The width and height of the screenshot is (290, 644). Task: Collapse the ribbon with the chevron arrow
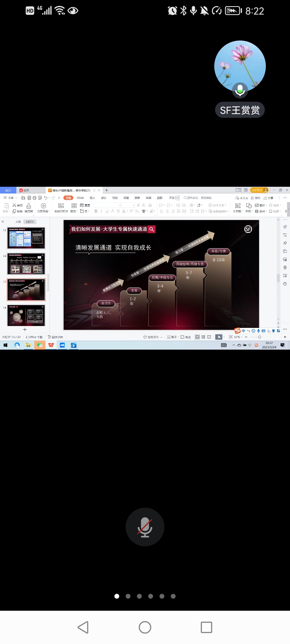click(285, 198)
